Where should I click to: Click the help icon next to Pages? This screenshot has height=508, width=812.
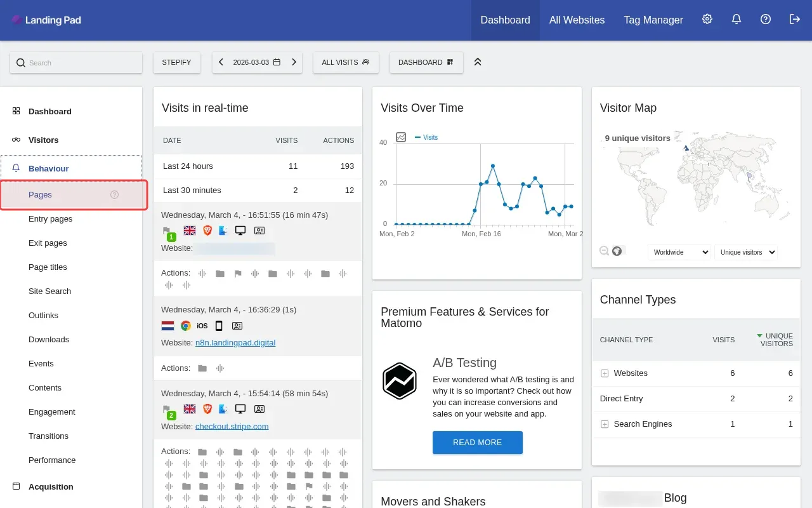click(x=114, y=195)
